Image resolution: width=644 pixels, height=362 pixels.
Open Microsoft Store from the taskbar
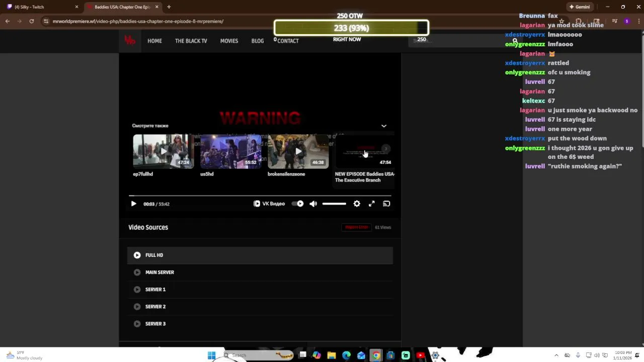390,355
